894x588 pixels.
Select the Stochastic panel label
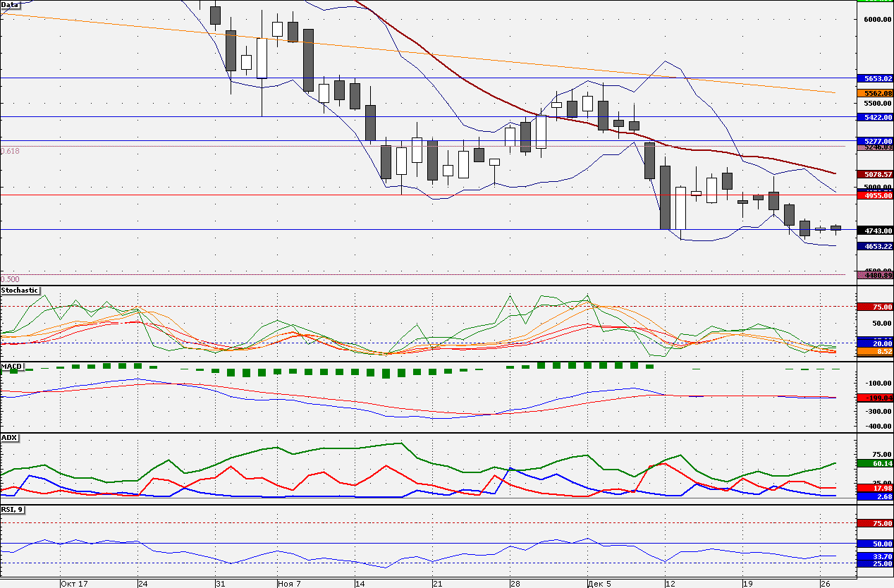click(20, 290)
